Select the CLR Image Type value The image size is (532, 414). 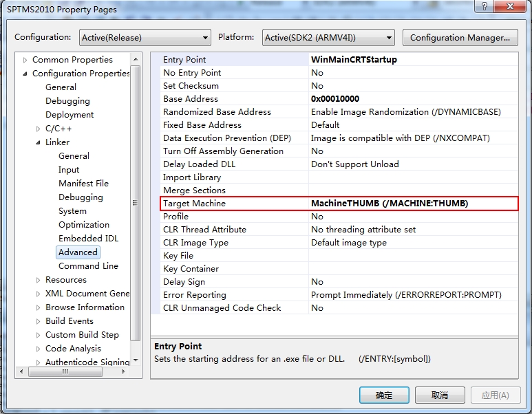point(349,243)
